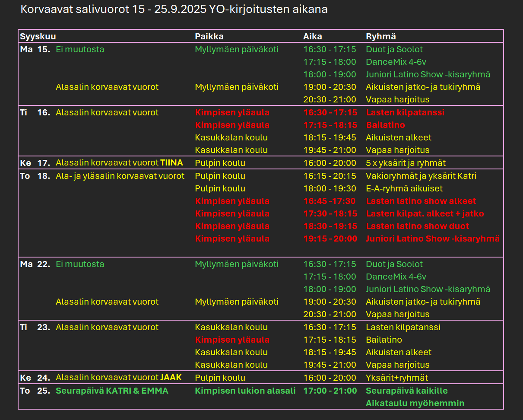This screenshot has width=523, height=420.
Task: Click 'Kasukkalan koulu' in the Ti 23. row
Action: tap(231, 327)
